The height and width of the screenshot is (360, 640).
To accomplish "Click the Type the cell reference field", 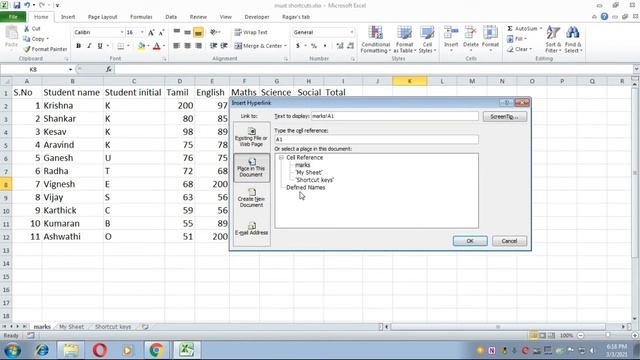I will tap(376, 139).
